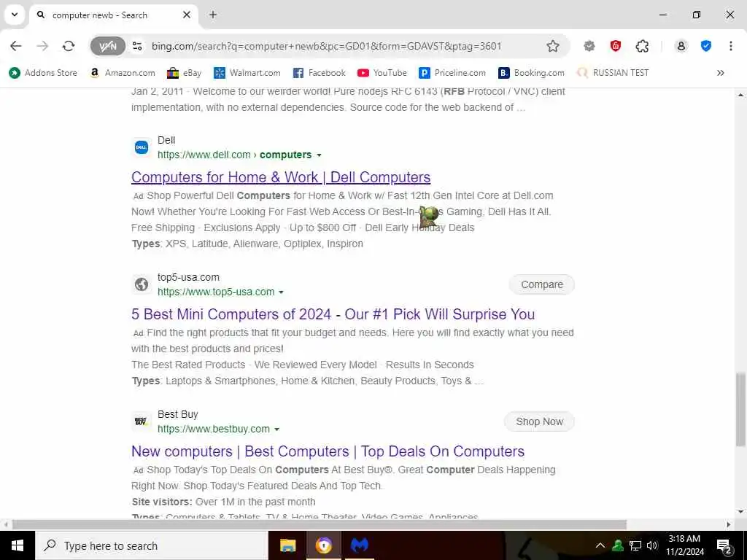
Task: Open File Explorer from the taskbar
Action: 287,545
